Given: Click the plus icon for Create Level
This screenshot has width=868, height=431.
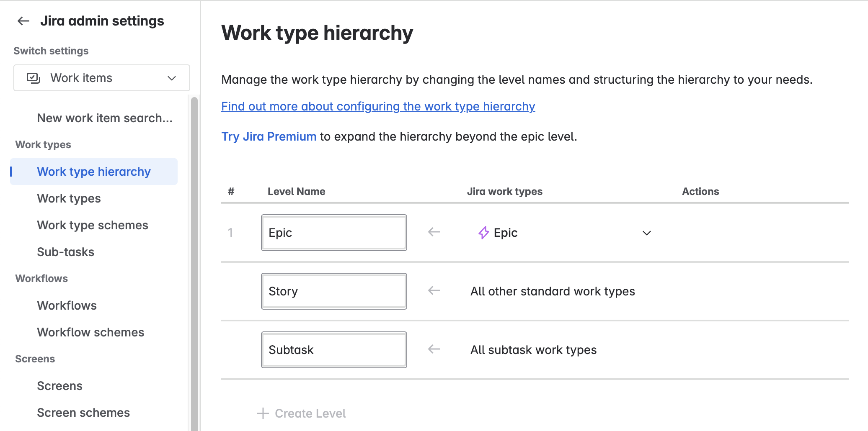Looking at the screenshot, I should (263, 413).
